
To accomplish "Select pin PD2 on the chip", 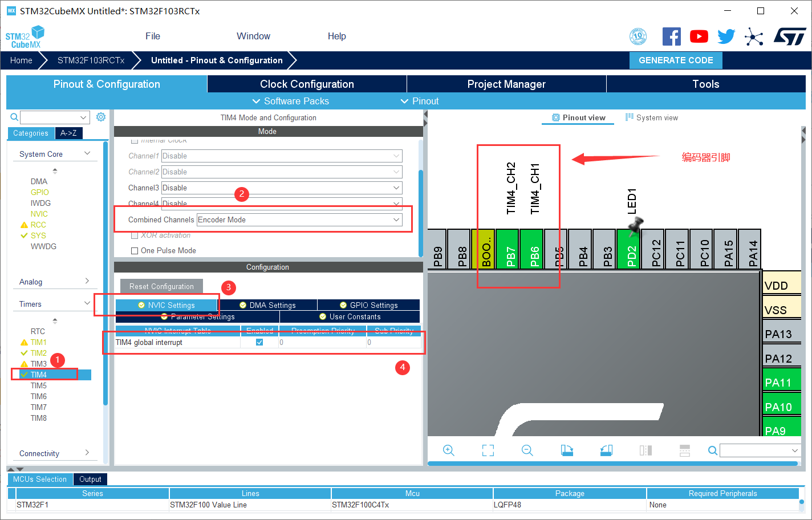I will pos(628,249).
